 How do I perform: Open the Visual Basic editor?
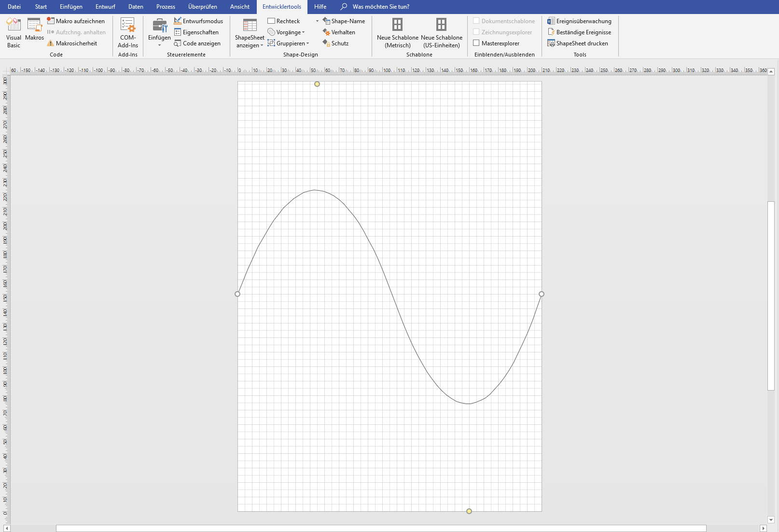(14, 33)
